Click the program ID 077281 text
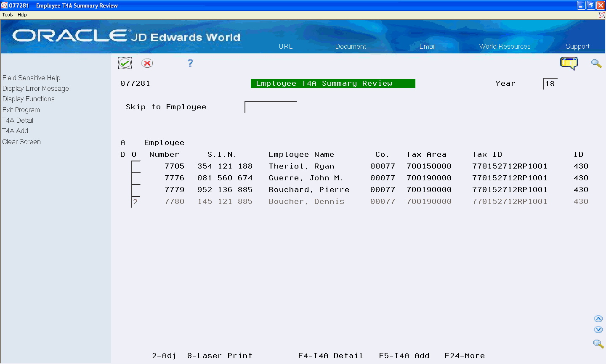This screenshot has height=364, width=606. [135, 83]
